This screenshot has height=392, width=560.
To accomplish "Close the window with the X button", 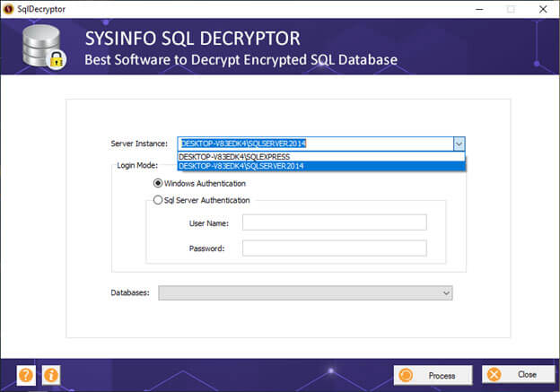I will [543, 9].
